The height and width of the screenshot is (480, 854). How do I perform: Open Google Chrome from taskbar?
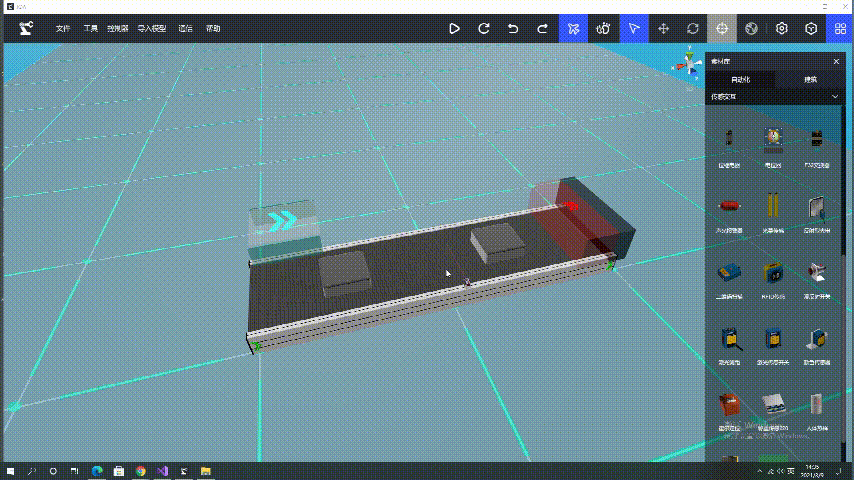(x=141, y=471)
